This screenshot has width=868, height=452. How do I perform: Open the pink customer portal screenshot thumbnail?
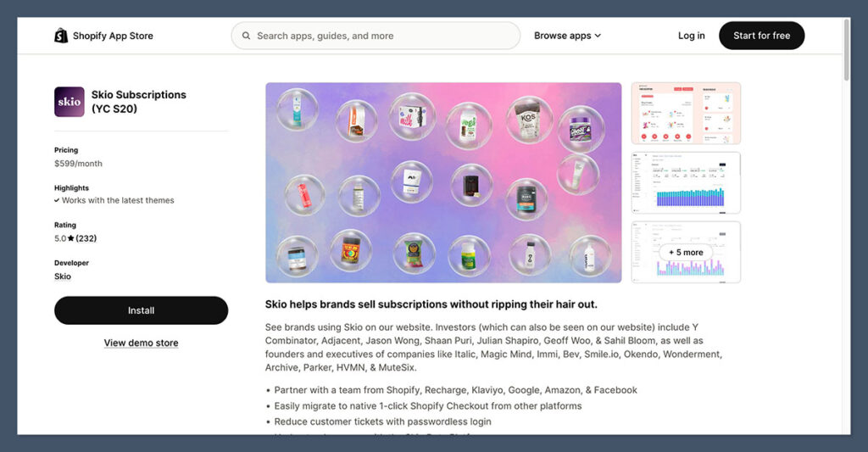(686, 113)
